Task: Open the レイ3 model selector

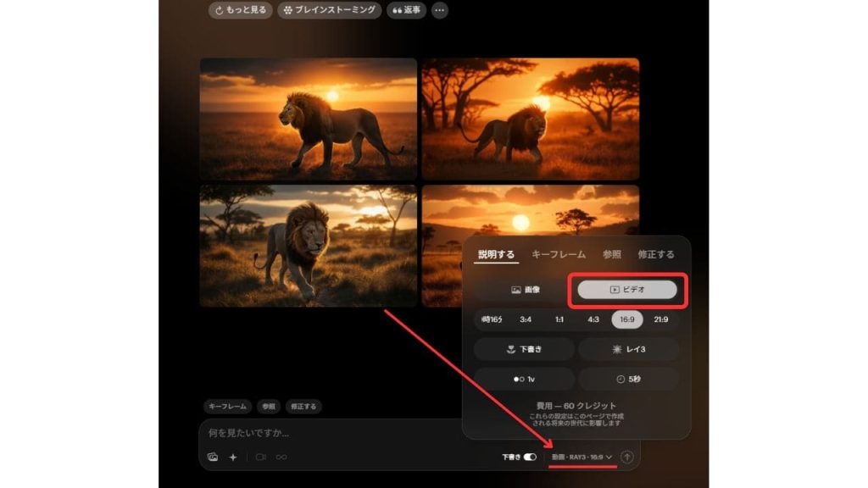Action: click(x=627, y=349)
